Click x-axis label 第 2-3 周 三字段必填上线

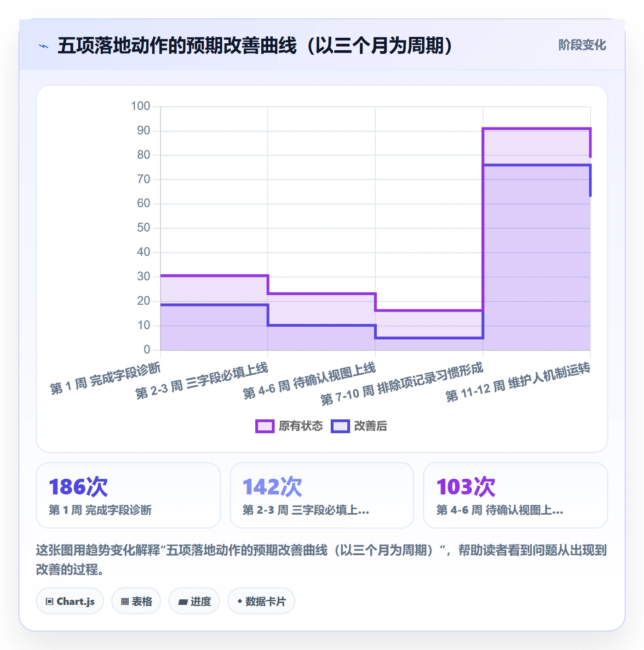tap(202, 381)
